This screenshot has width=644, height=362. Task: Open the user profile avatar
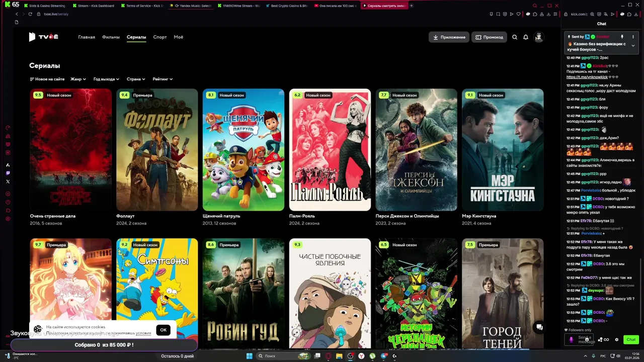pyautogui.click(x=539, y=37)
